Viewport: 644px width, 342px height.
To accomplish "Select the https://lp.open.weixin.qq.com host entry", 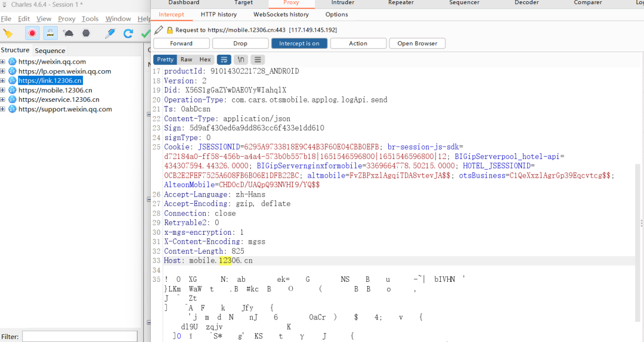I will tap(65, 71).
